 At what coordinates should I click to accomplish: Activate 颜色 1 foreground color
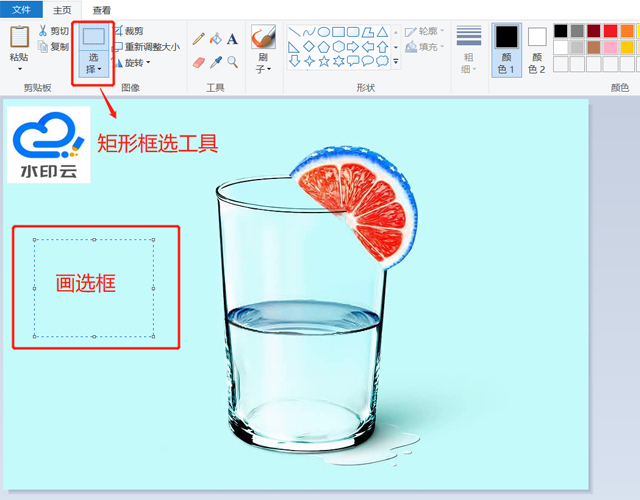[x=506, y=50]
